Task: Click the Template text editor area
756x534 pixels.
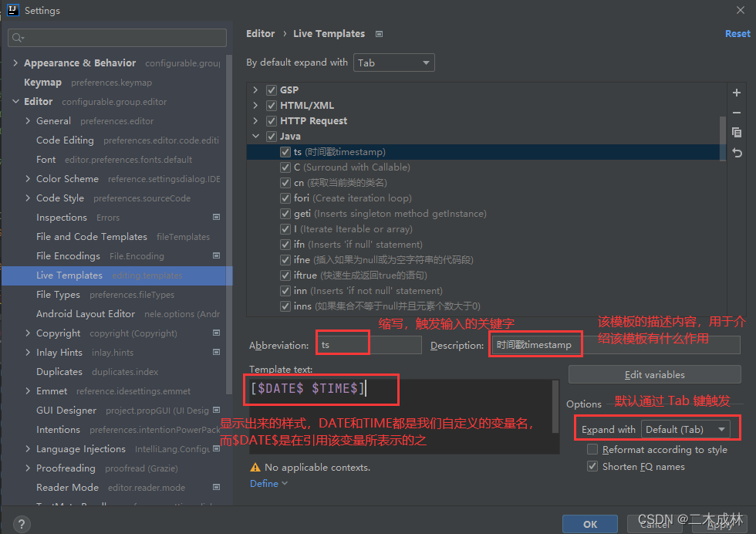Action: (x=404, y=416)
